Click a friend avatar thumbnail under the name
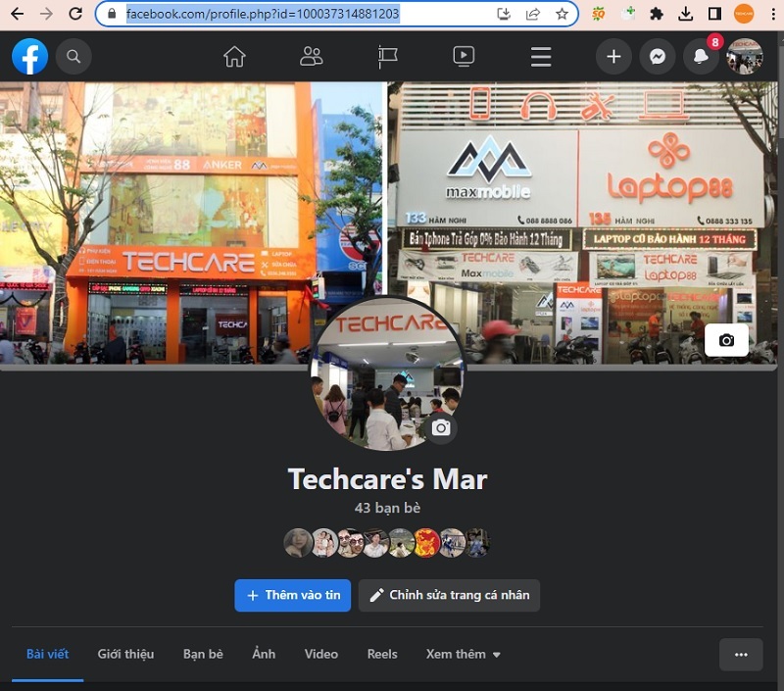Screen dimensions: 784x691 pyautogui.click(x=299, y=542)
